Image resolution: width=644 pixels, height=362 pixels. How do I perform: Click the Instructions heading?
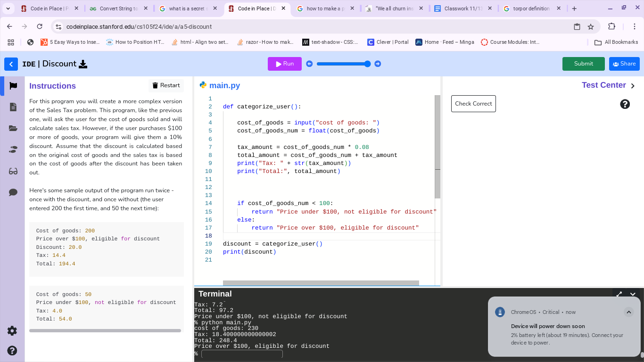coord(52,86)
